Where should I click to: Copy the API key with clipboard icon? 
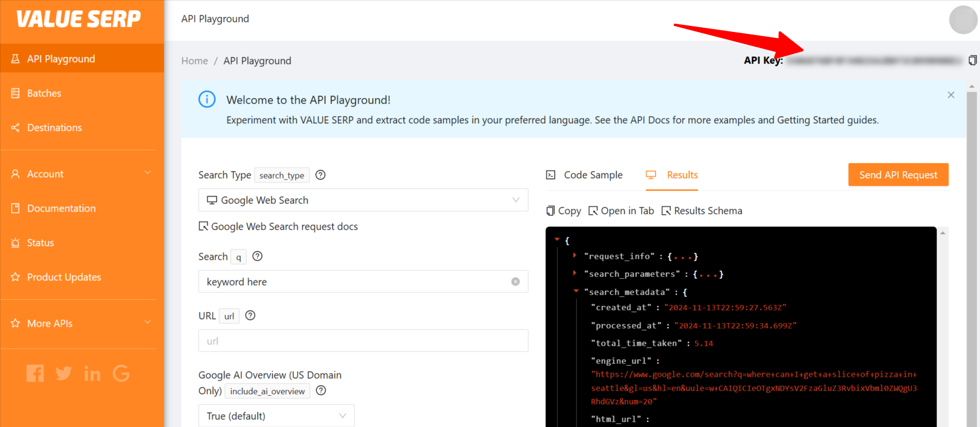point(972,60)
